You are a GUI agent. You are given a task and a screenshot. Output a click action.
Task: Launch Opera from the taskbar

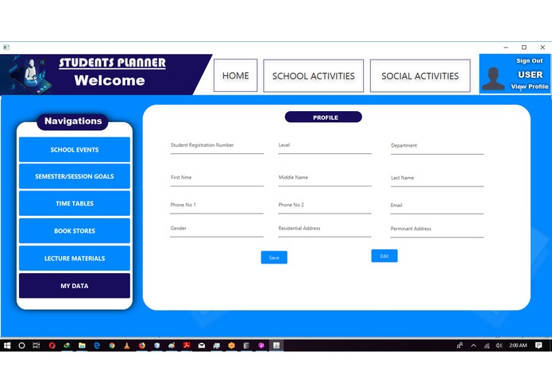(x=52, y=345)
